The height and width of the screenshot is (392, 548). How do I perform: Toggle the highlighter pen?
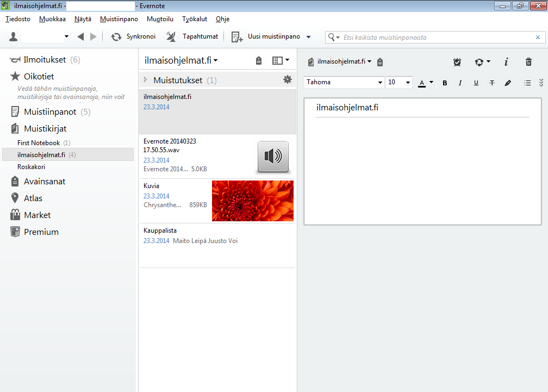[x=508, y=83]
